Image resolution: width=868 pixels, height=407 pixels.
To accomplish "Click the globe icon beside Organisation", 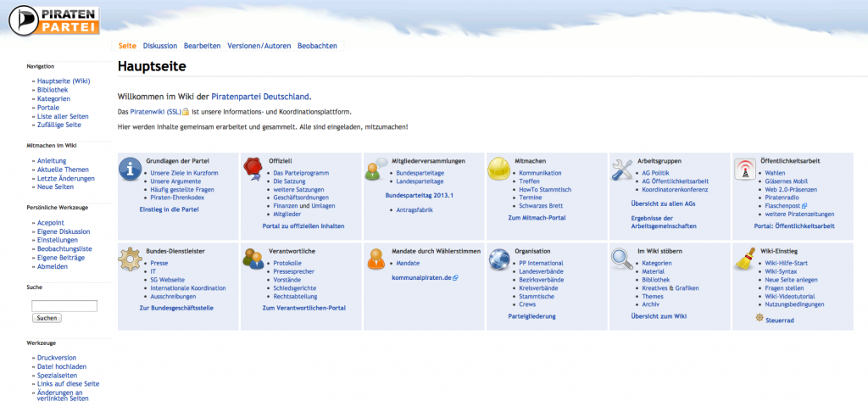I will coord(498,257).
